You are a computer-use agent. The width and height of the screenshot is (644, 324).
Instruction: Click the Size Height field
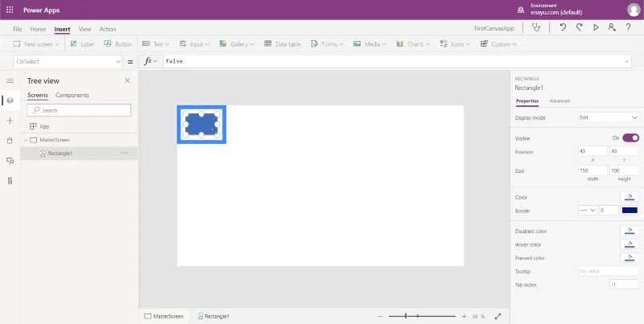click(625, 170)
